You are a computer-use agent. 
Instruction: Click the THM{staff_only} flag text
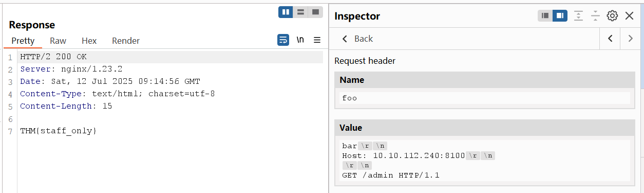tap(59, 131)
